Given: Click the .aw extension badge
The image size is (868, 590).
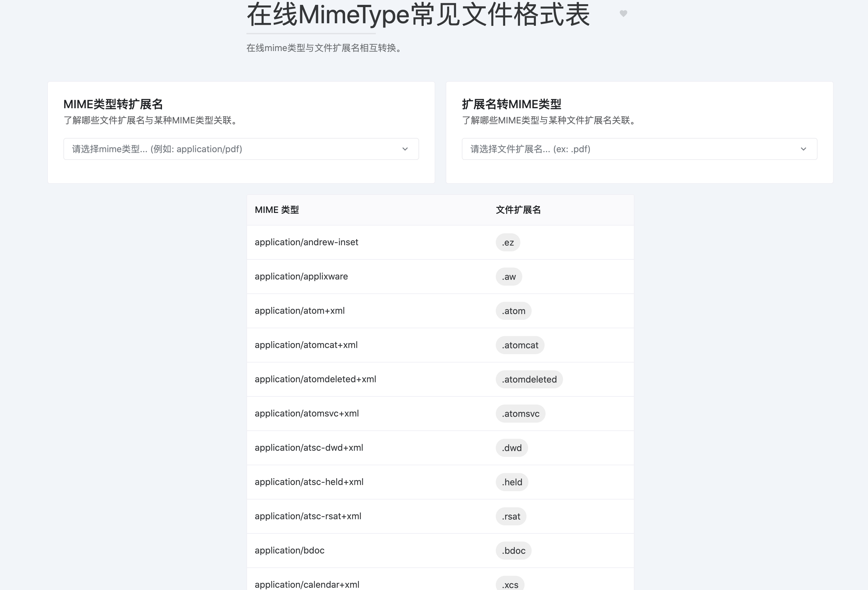Looking at the screenshot, I should [x=509, y=277].
